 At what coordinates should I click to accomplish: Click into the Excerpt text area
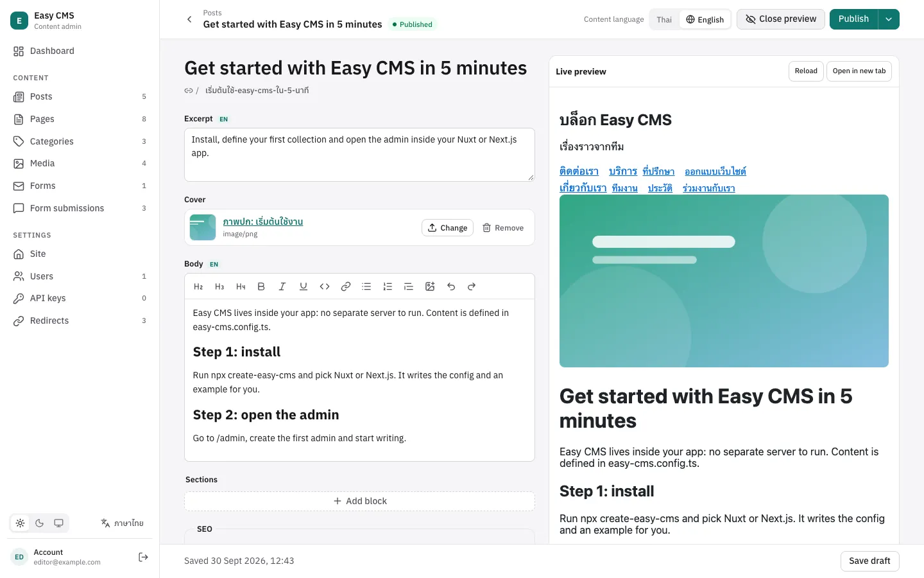pyautogui.click(x=359, y=155)
